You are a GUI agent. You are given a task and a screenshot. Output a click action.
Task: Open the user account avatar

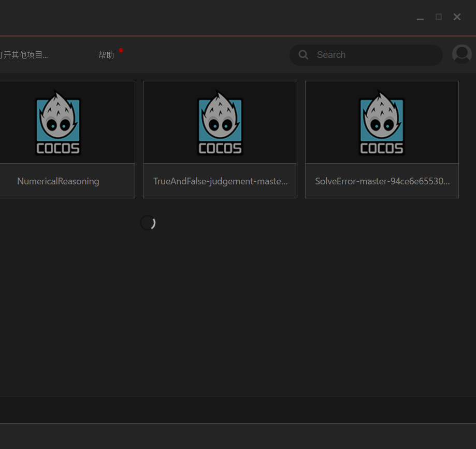coord(461,54)
